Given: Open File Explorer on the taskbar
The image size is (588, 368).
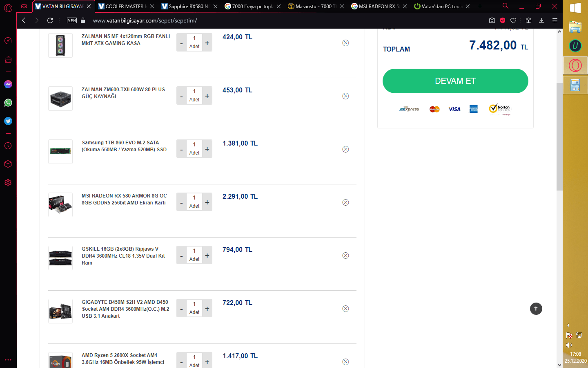Looking at the screenshot, I should click(575, 27).
